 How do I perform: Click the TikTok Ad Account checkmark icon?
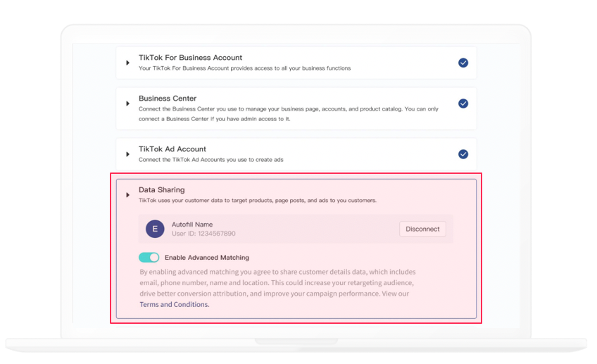[463, 154]
